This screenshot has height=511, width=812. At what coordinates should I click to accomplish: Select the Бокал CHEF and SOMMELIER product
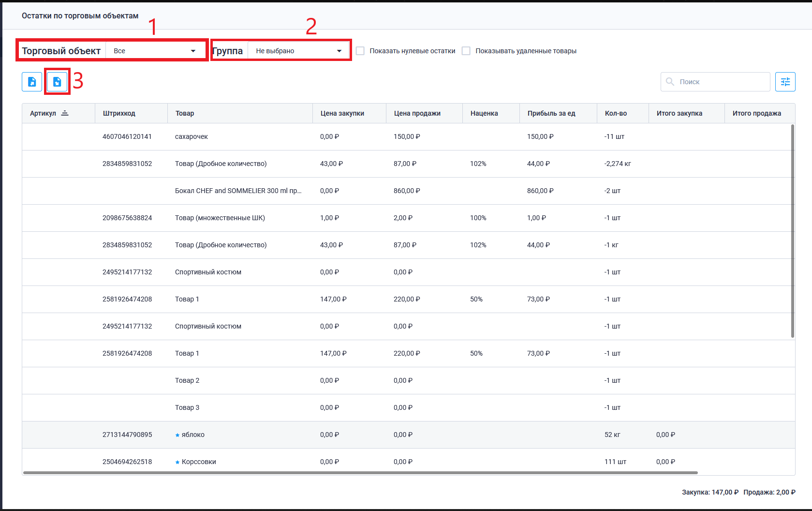pos(238,191)
